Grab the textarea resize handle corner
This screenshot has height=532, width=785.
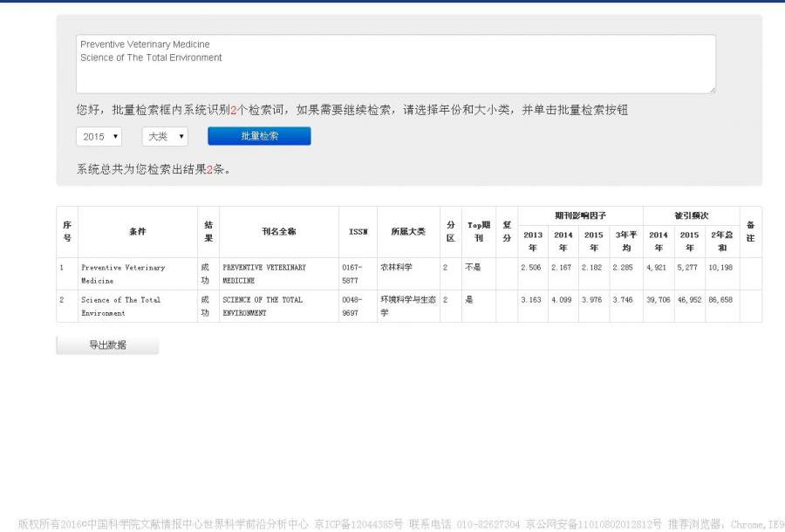click(x=713, y=90)
